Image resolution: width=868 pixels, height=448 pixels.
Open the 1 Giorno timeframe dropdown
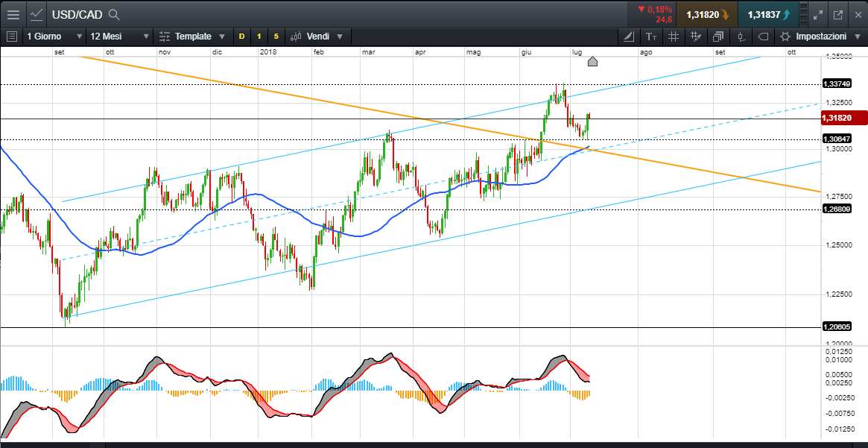click(x=54, y=37)
